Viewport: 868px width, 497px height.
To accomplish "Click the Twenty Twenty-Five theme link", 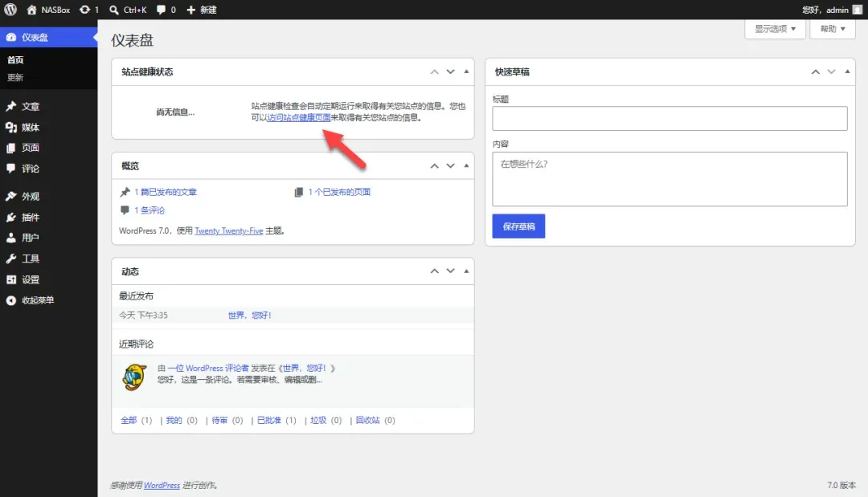I will (x=228, y=231).
